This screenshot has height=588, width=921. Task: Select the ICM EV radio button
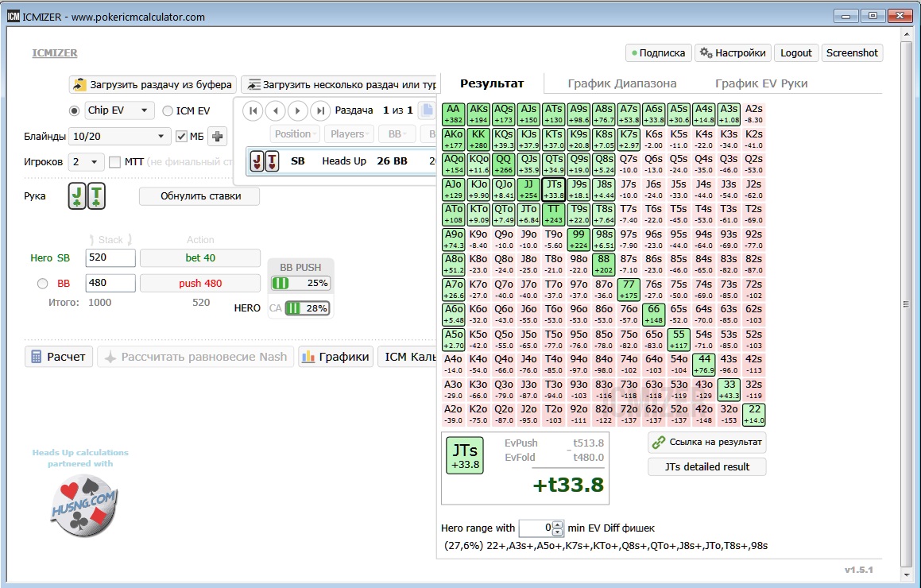168,111
